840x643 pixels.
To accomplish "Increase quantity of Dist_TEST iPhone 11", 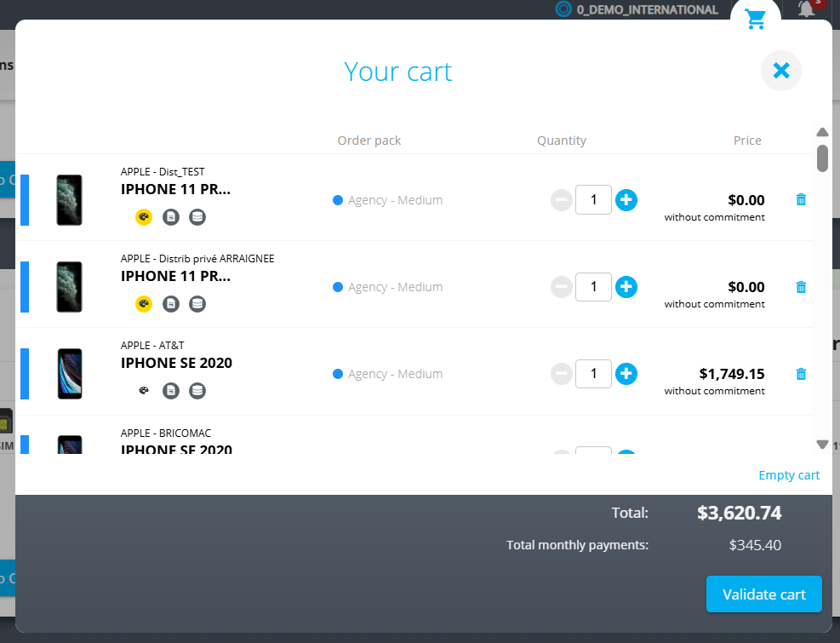I will coord(626,200).
